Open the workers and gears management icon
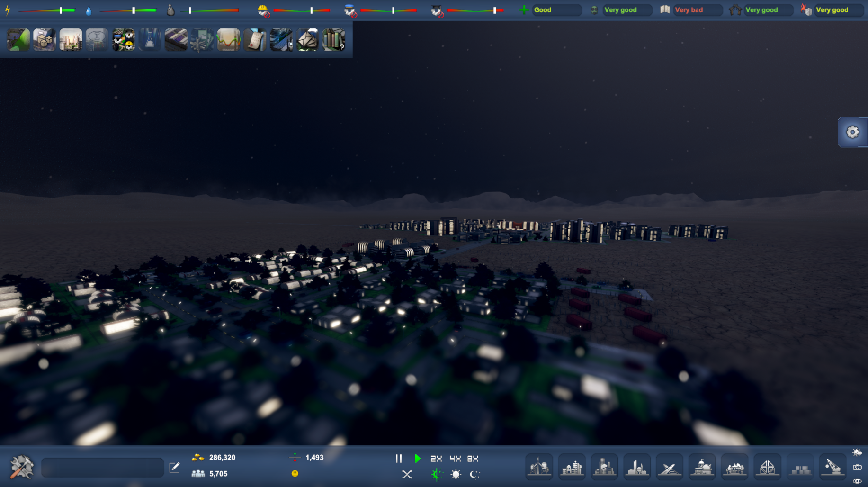 (x=124, y=40)
